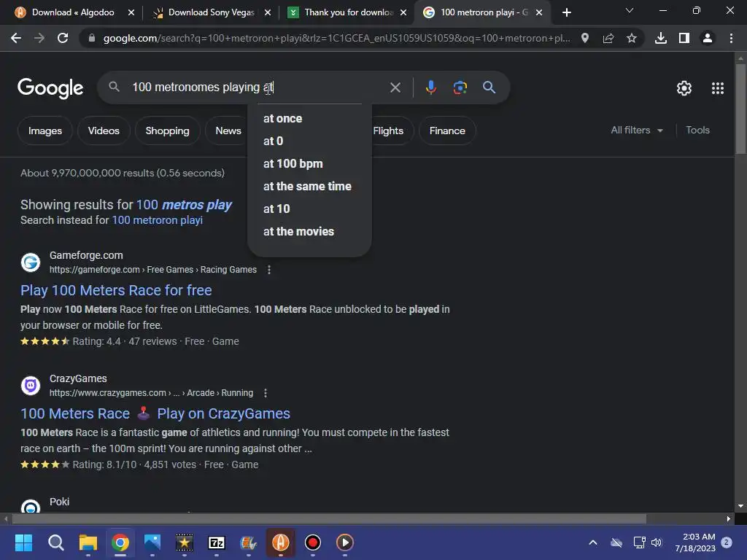Image resolution: width=747 pixels, height=560 pixels.
Task: Filter results by Shopping
Action: (x=167, y=131)
